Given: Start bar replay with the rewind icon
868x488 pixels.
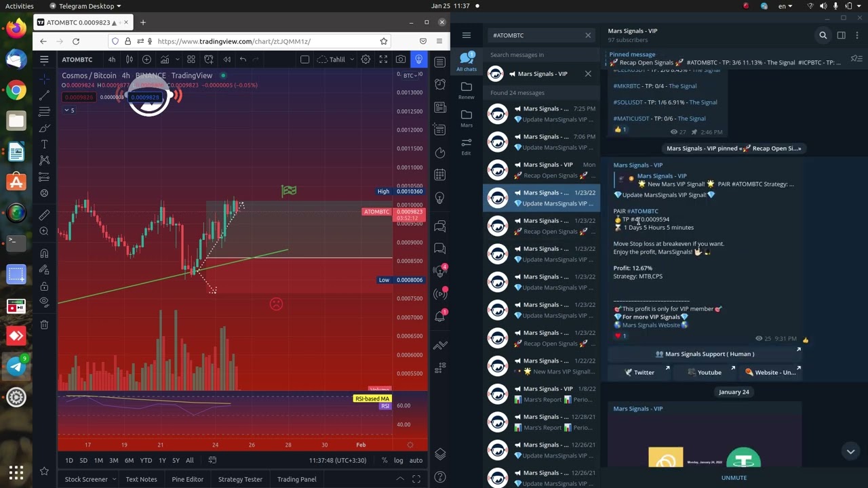Looking at the screenshot, I should click(226, 60).
